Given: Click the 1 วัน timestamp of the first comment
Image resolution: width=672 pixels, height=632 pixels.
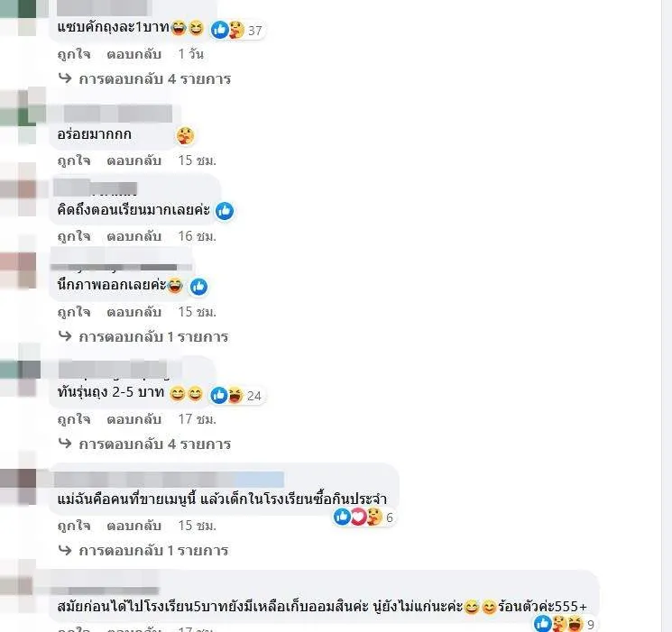Looking at the screenshot, I should [190, 54].
